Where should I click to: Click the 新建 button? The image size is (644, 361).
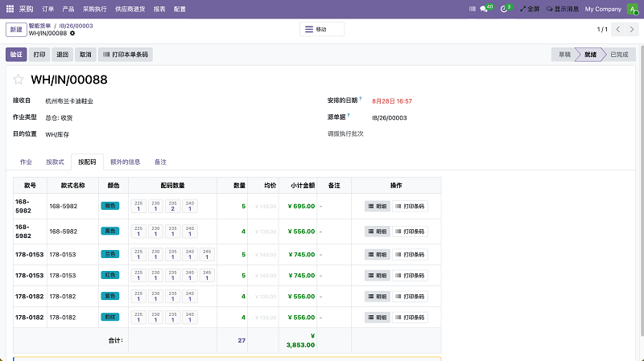(16, 30)
